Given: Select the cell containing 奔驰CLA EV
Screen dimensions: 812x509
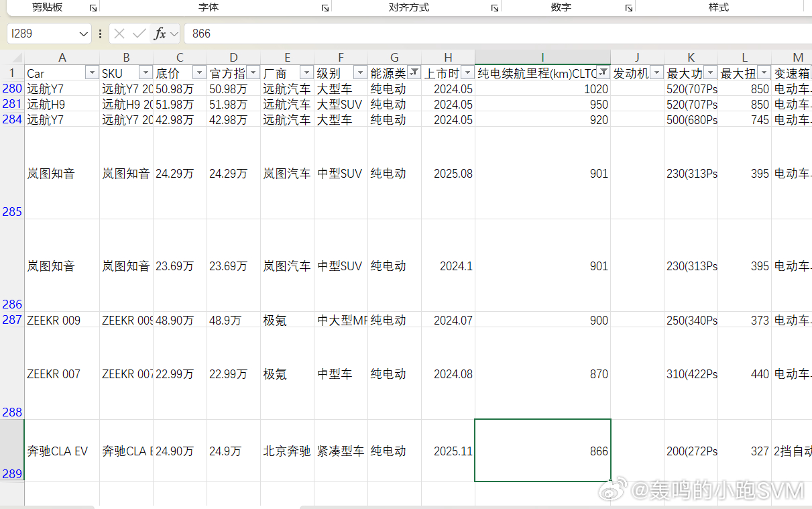Looking at the screenshot, I should coord(62,451).
